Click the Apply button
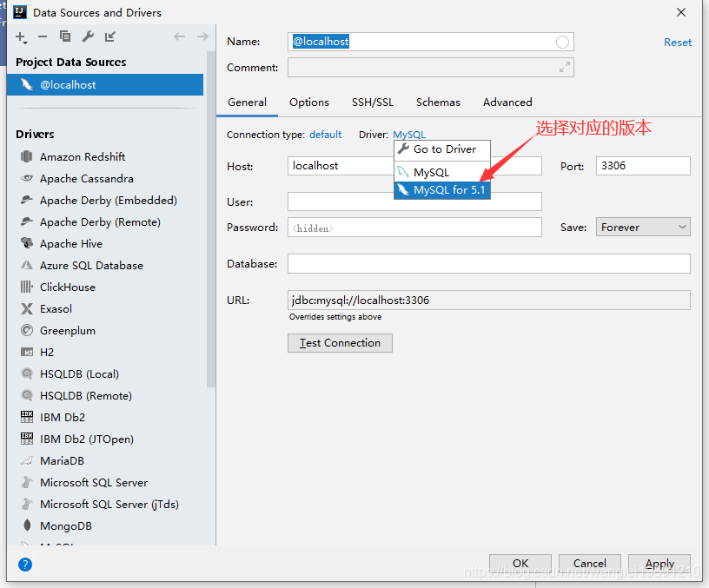The width and height of the screenshot is (709, 588). click(x=659, y=563)
